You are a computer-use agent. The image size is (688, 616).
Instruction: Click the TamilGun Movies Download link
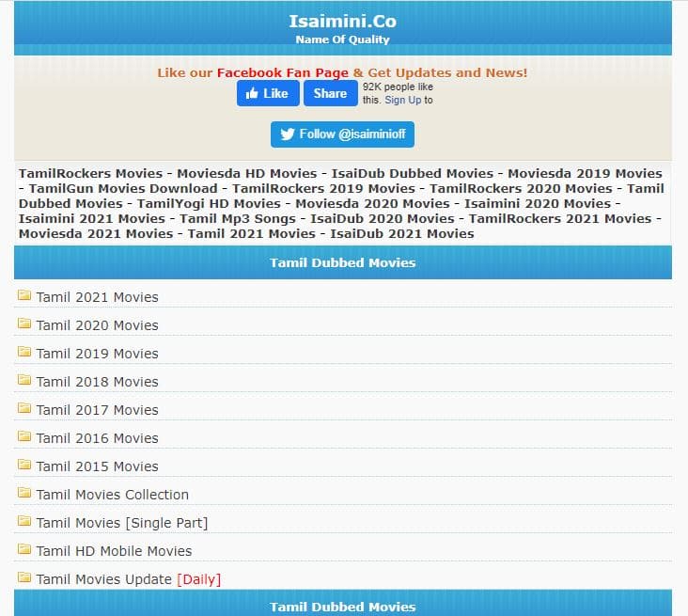coord(123,189)
